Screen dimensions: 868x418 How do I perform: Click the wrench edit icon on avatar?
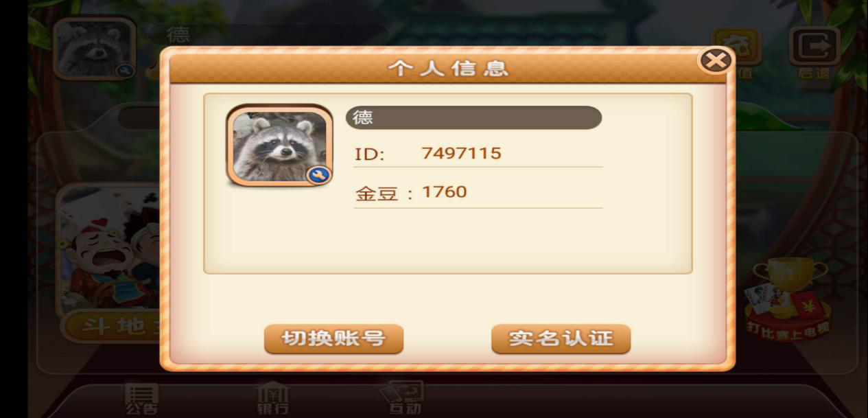click(x=318, y=176)
